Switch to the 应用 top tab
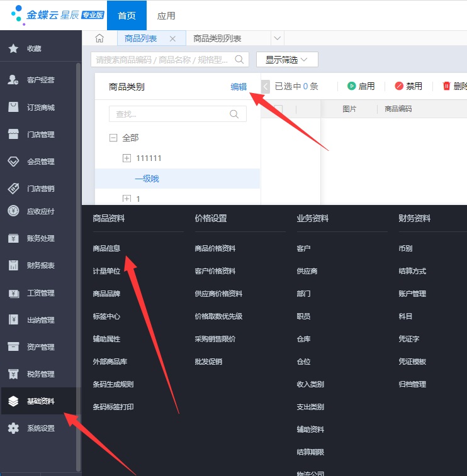Screen dimensions: 467x476 [x=166, y=16]
